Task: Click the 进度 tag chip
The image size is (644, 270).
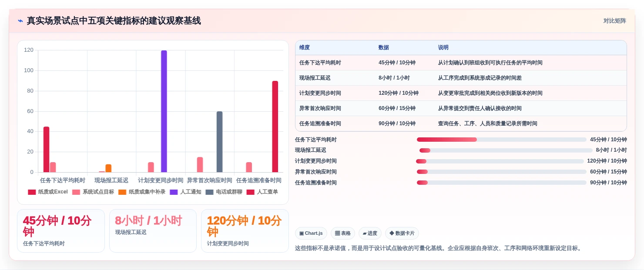Action: point(370,233)
